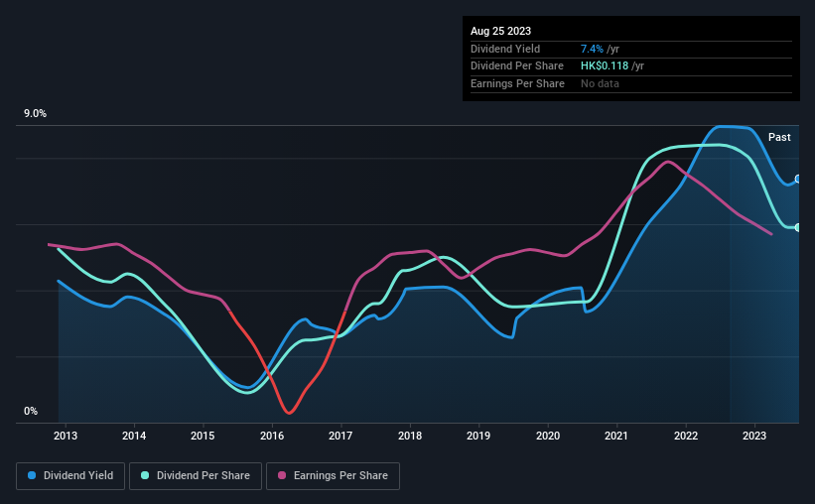Click the blue Dividend Yield endpoint marker
The width and height of the screenshot is (815, 504).
798,179
